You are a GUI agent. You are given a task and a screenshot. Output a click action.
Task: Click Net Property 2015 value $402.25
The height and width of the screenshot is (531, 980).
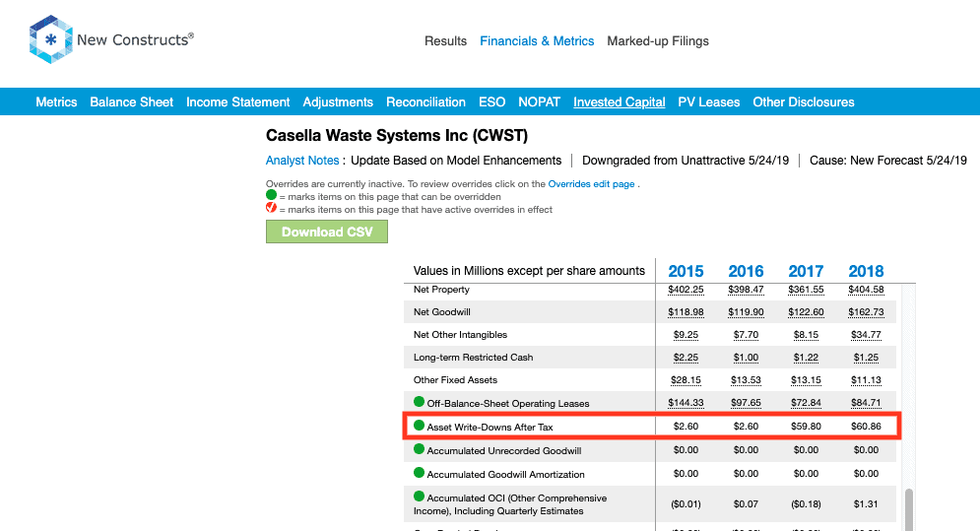[686, 290]
